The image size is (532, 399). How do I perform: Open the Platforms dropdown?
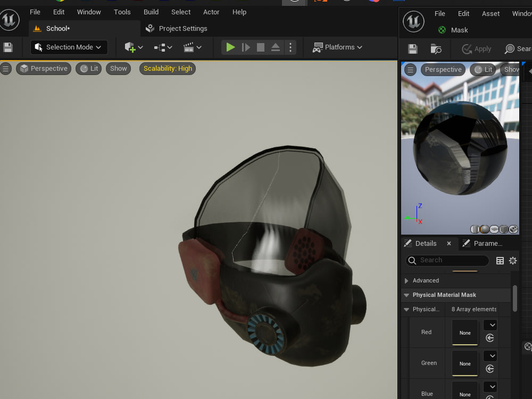[x=337, y=47]
